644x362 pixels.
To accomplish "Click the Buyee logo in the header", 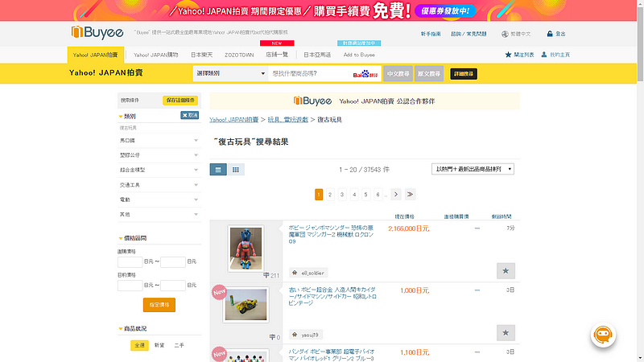I will [97, 32].
